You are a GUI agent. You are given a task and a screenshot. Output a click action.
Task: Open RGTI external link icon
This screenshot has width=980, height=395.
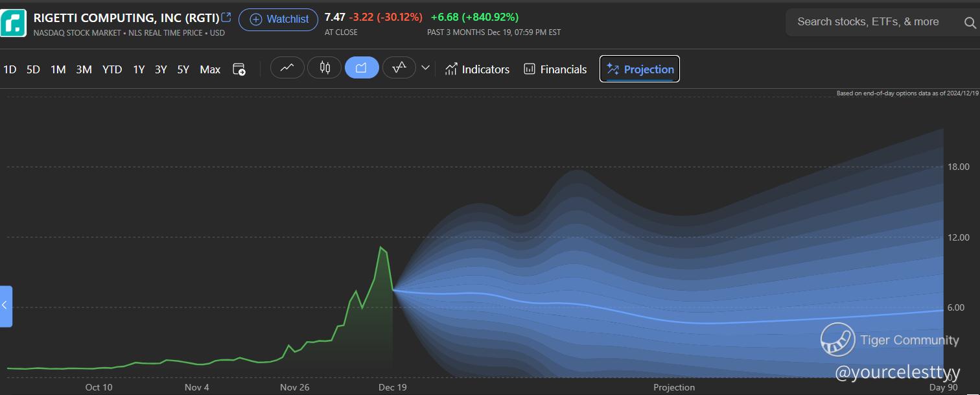pyautogui.click(x=226, y=17)
